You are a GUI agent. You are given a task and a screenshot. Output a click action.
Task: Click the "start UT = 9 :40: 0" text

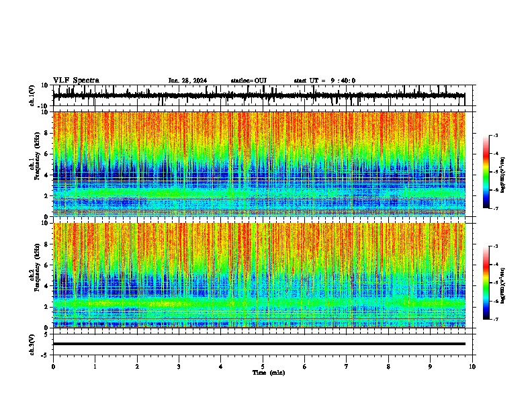pos(324,81)
